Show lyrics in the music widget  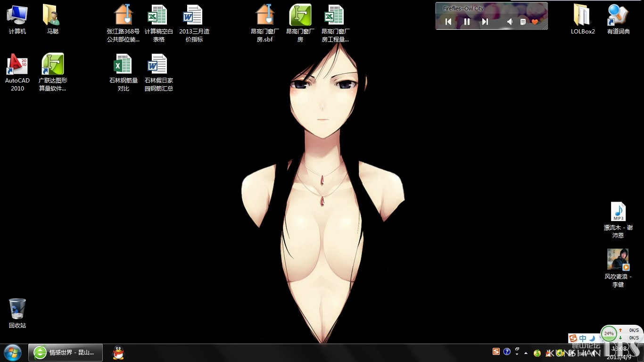pos(523,22)
